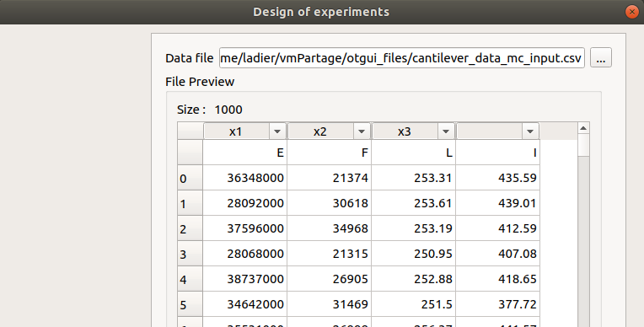Select row header 3
The width and height of the screenshot is (644, 327).
pos(191,254)
